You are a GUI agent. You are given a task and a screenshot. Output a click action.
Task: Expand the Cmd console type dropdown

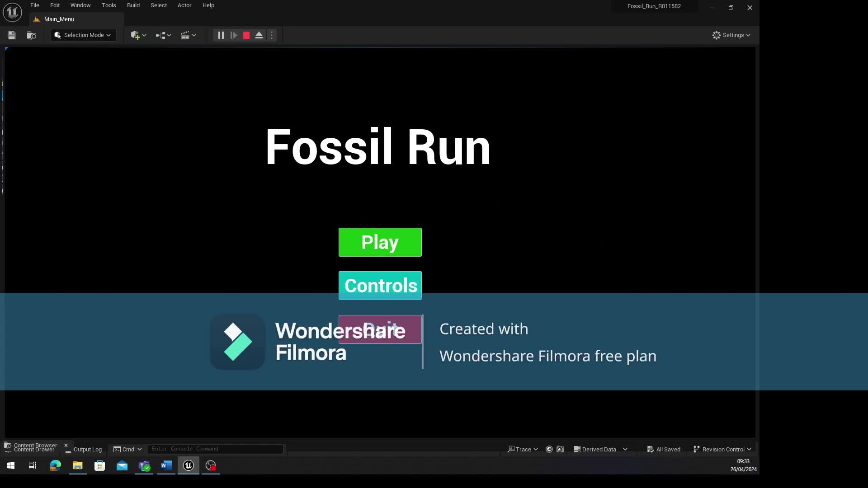127,449
